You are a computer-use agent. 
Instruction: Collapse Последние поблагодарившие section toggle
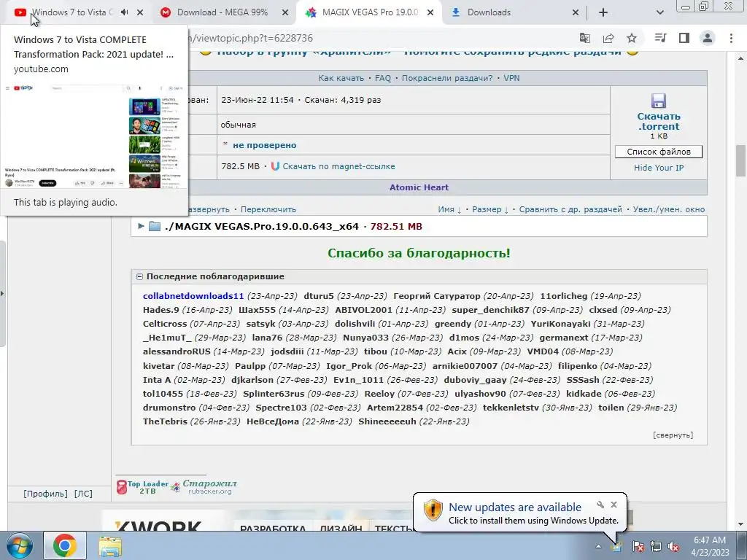pos(139,276)
